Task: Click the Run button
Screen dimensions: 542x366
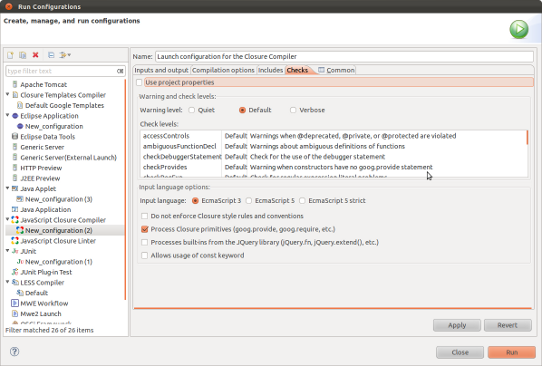Action: point(512,353)
